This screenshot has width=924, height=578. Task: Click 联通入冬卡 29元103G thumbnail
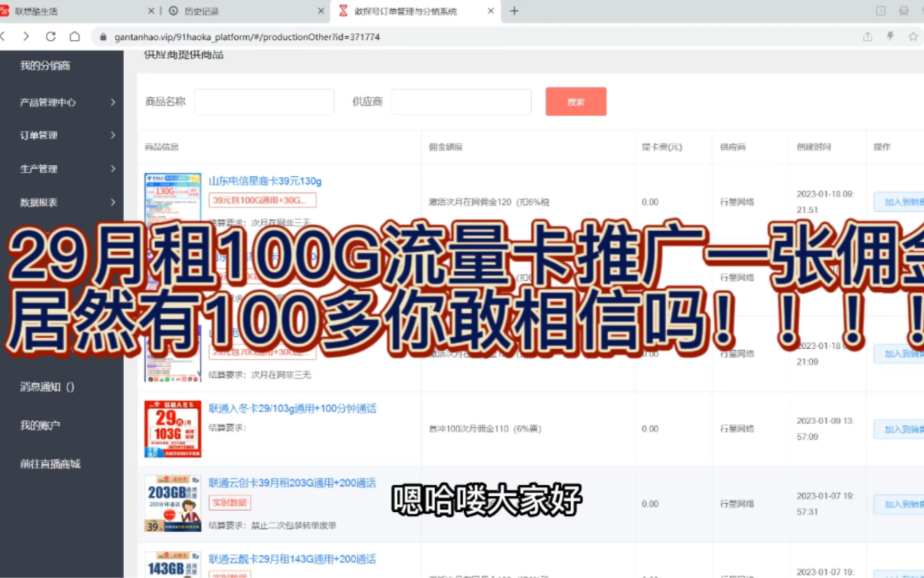[172, 429]
